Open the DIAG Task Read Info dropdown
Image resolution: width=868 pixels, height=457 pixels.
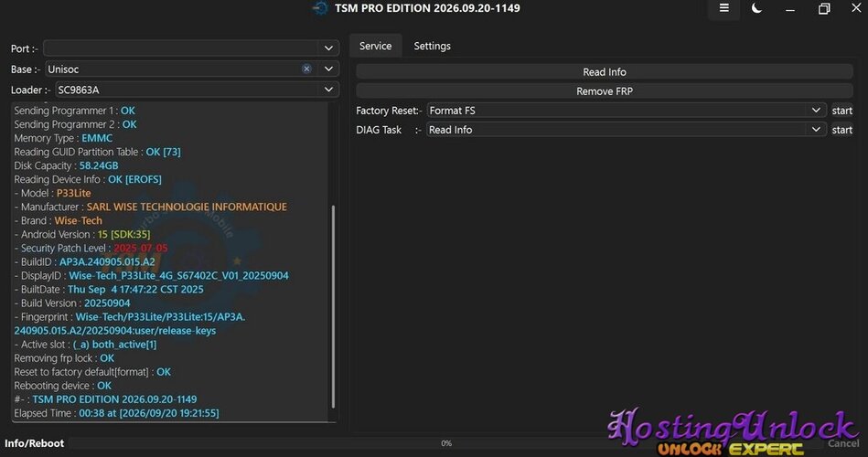627,130
